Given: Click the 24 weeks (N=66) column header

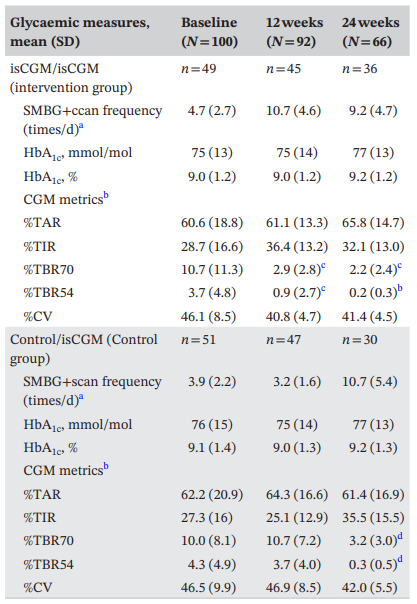Looking at the screenshot, I should point(370,32).
